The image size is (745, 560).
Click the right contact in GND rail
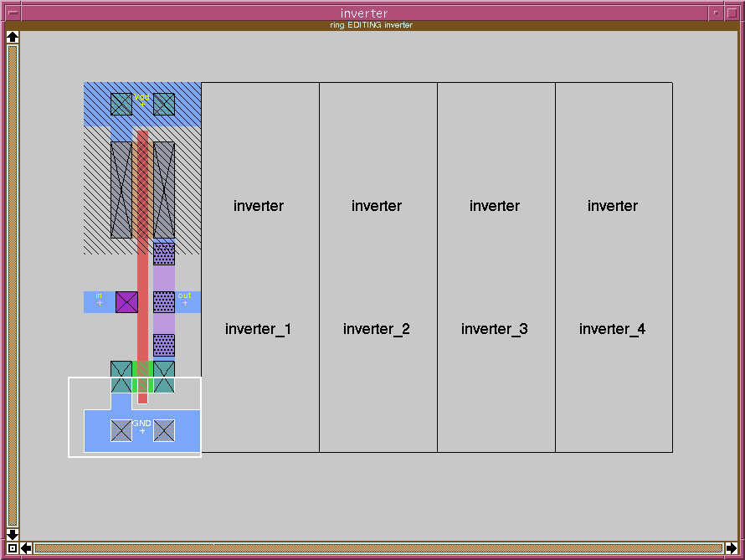[164, 430]
